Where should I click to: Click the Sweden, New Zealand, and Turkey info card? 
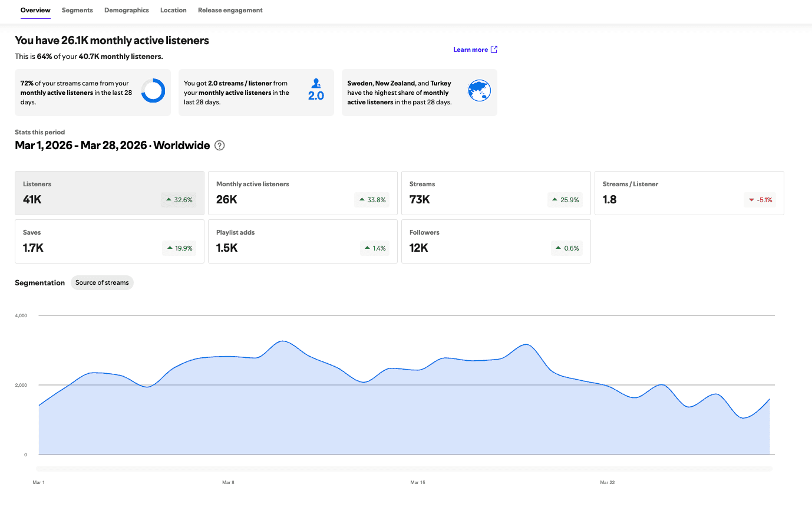(420, 93)
